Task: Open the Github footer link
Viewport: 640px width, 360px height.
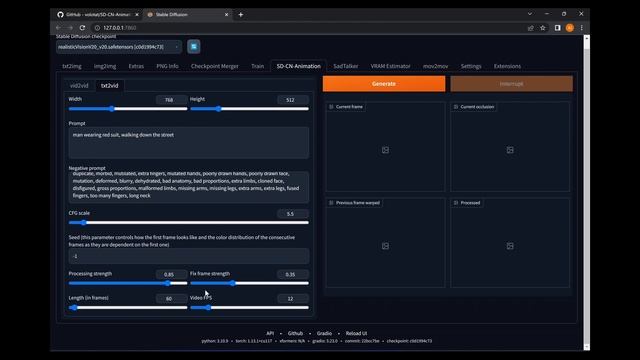Action: (x=295, y=333)
